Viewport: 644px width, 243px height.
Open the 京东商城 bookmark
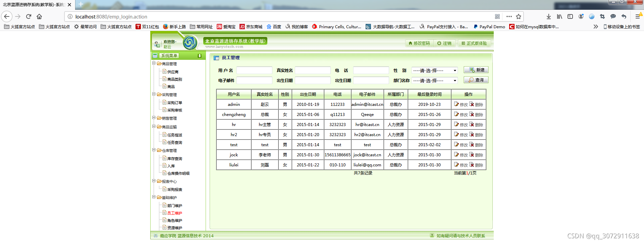251,27
